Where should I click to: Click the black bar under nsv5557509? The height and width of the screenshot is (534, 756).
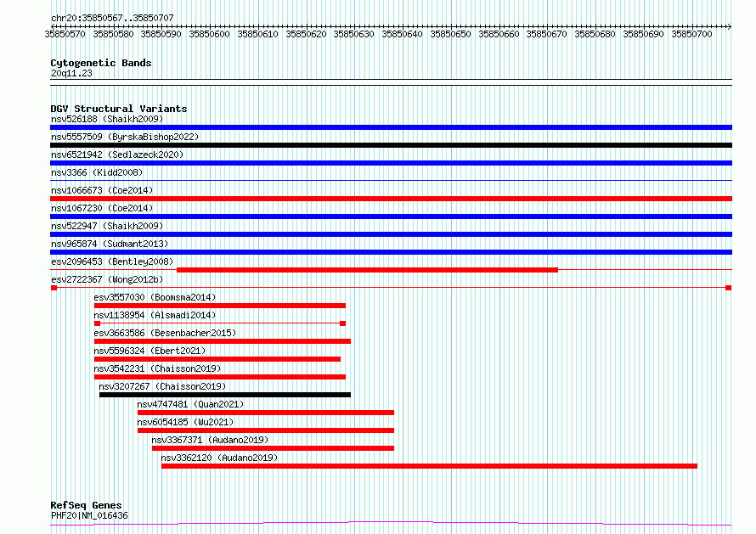[391, 145]
